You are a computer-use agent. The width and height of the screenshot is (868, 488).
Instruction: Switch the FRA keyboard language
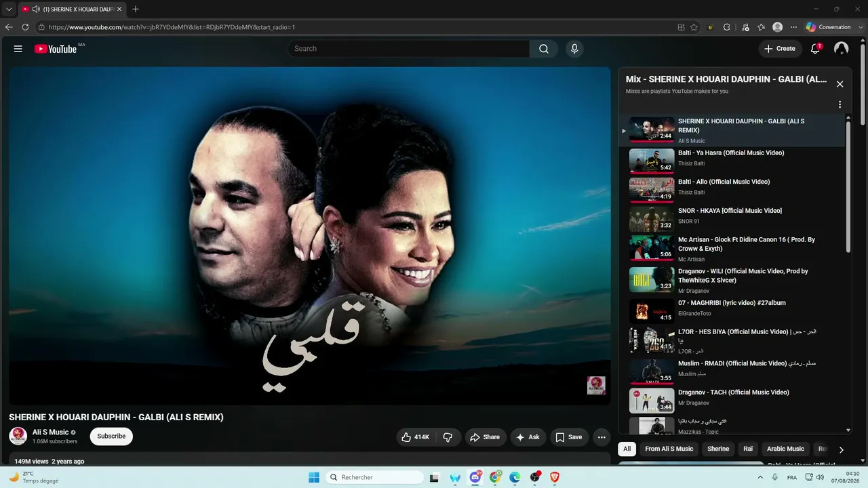[792, 477]
